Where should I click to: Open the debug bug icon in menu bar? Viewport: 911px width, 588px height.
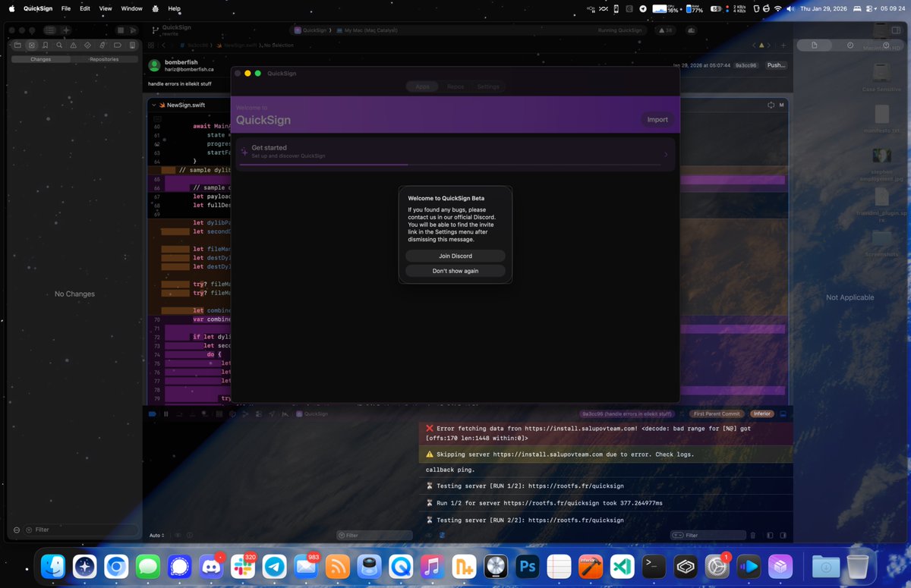point(156,8)
